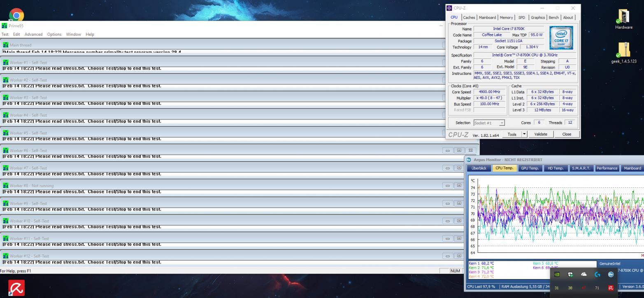Open the Edit menu in Prime95
This screenshot has height=298, width=644.
click(16, 34)
